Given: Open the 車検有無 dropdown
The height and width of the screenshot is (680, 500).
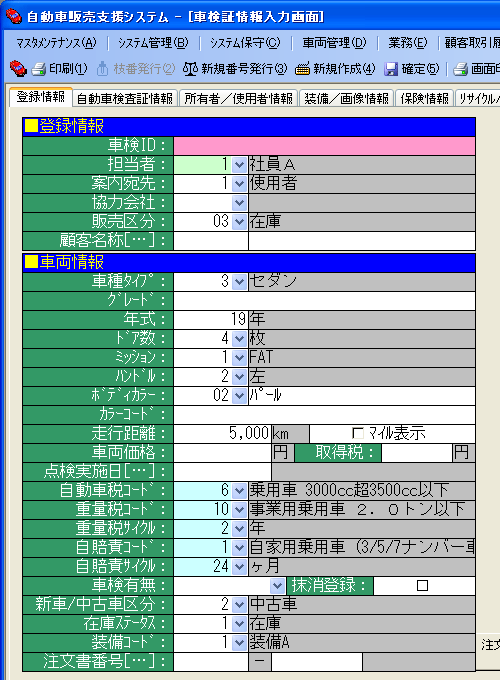Looking at the screenshot, I should coord(278,585).
